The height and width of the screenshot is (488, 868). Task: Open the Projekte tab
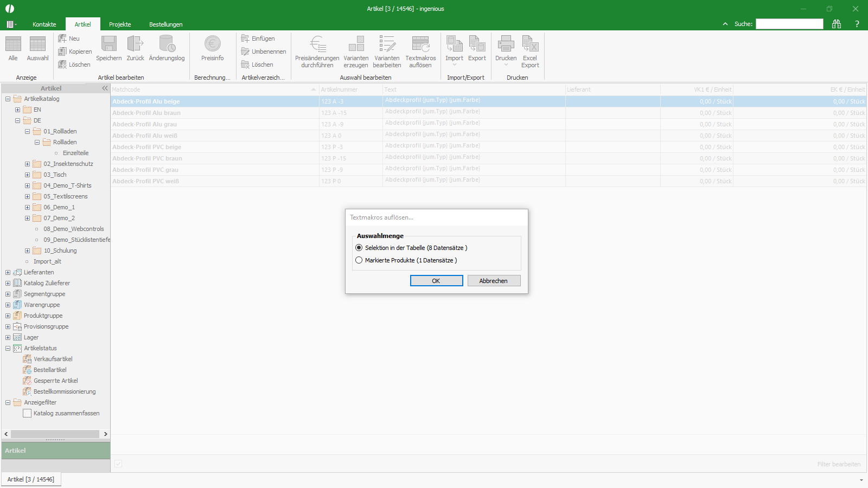point(120,24)
